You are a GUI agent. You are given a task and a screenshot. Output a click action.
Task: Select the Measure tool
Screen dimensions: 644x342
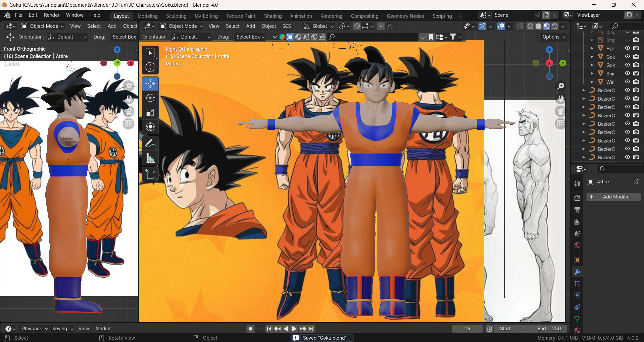click(x=150, y=158)
